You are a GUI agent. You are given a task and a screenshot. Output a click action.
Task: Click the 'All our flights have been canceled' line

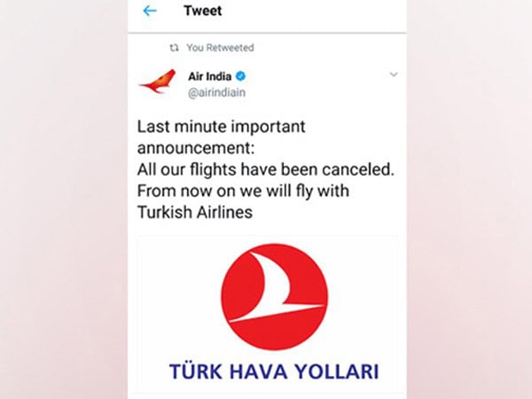click(x=266, y=169)
